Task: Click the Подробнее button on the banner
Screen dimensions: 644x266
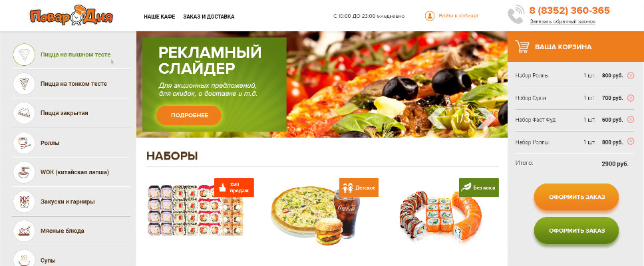Action: point(189,115)
